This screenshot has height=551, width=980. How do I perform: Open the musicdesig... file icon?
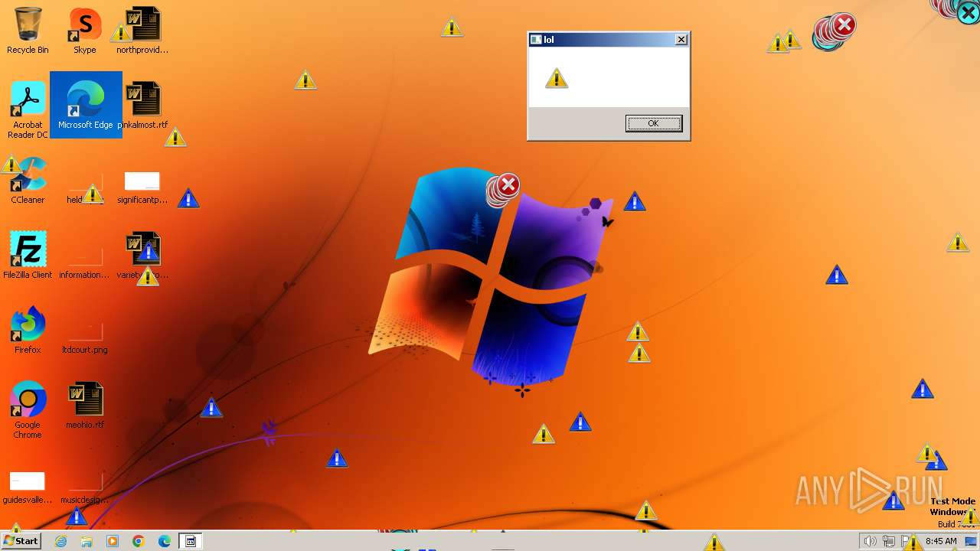(x=85, y=487)
